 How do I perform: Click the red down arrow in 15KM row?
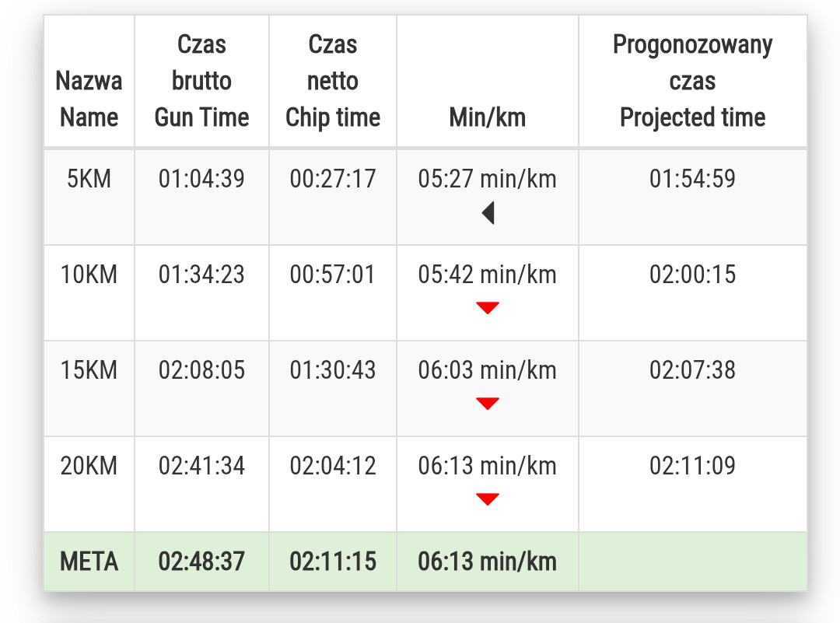tap(488, 404)
